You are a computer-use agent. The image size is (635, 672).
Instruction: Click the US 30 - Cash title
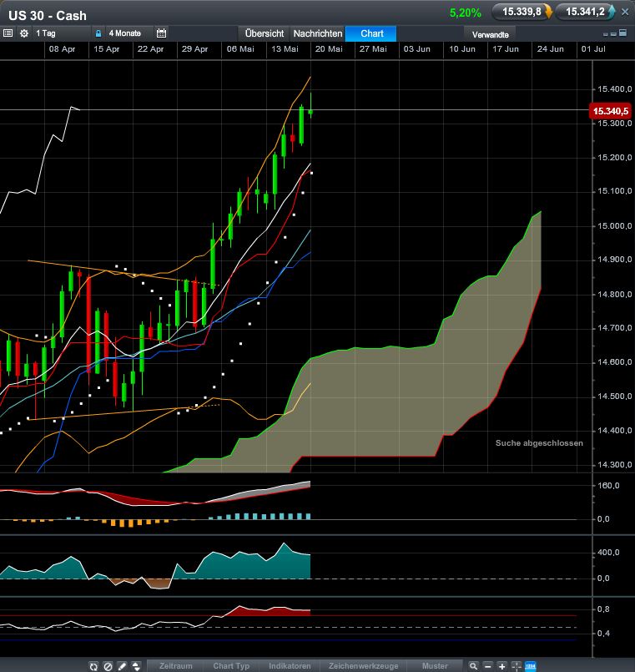48,15
